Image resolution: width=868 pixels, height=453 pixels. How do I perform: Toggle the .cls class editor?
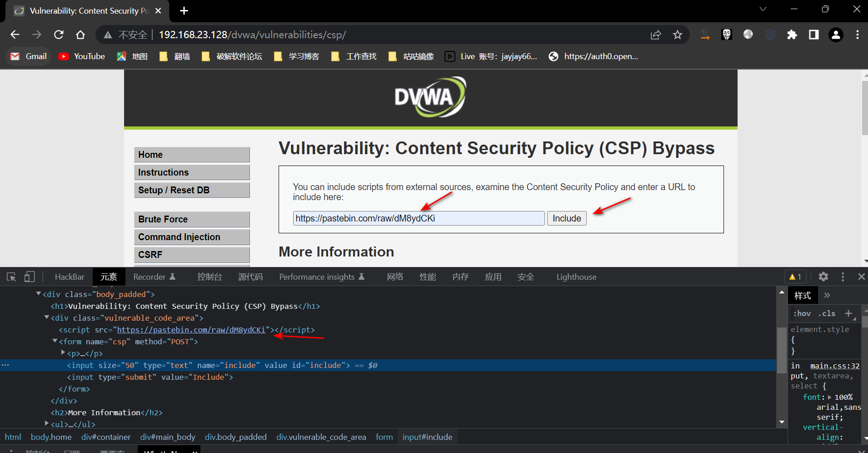pyautogui.click(x=827, y=313)
